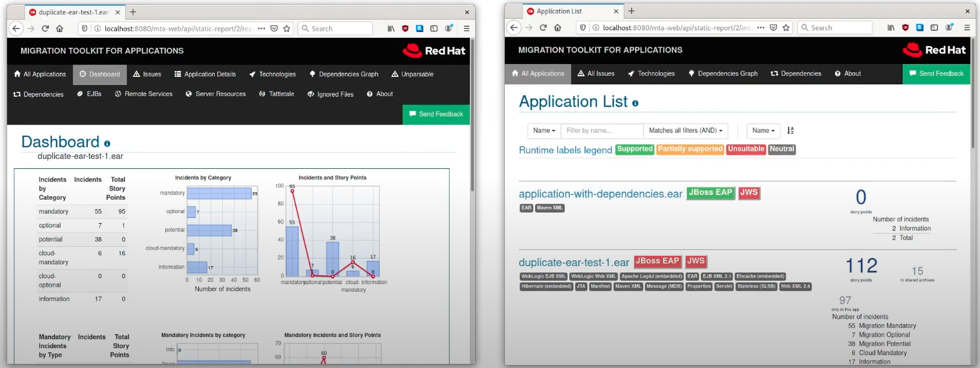Open Server Resources nav item
Screen dimensions: 980x368
(x=216, y=94)
